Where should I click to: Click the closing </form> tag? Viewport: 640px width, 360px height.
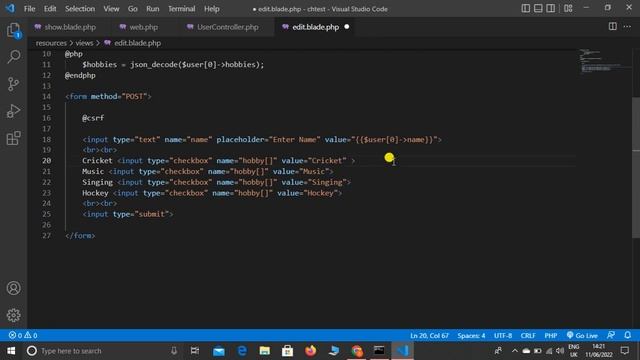[x=80, y=236]
